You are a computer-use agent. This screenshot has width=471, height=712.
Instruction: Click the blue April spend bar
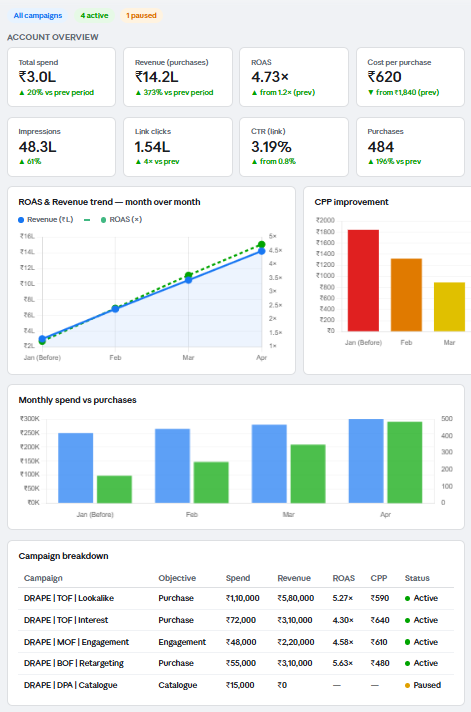click(366, 461)
